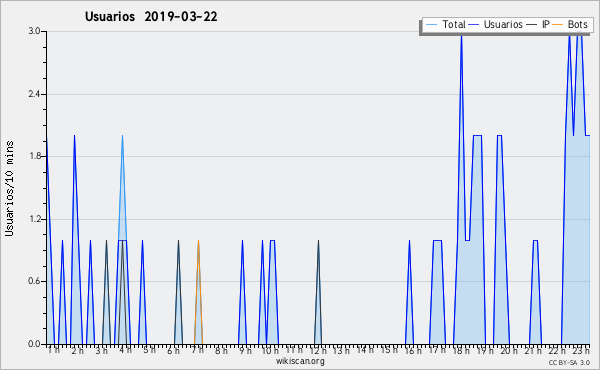
Task: Open the wikiscan.org source text
Action: tap(300, 361)
